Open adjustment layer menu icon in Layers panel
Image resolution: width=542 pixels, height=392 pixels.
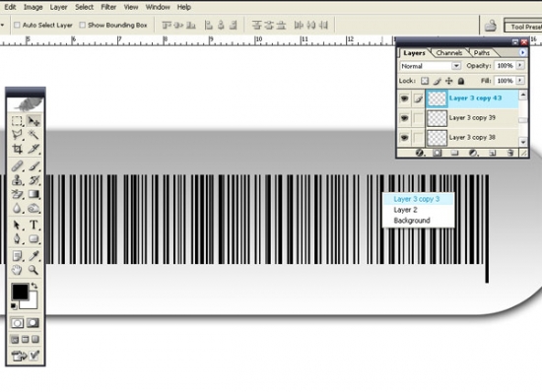click(473, 153)
